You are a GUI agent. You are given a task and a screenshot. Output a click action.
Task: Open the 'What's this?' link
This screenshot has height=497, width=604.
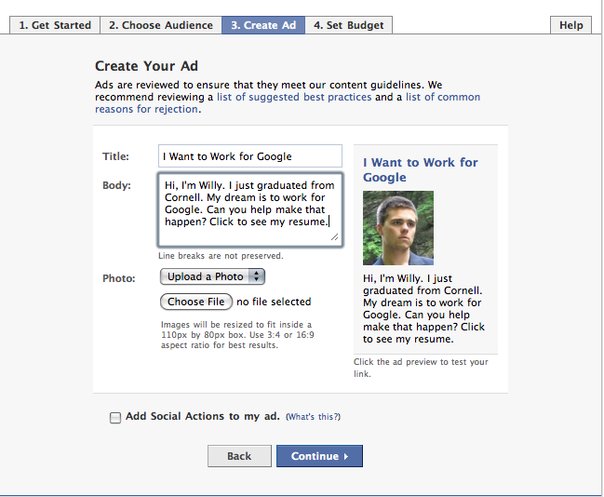313,417
